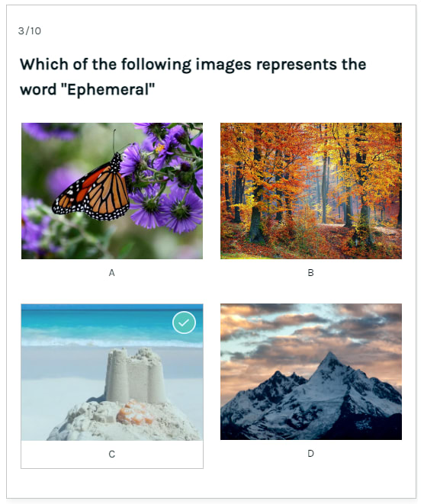
Task: Click the sand towers in image C
Action: coord(135,375)
